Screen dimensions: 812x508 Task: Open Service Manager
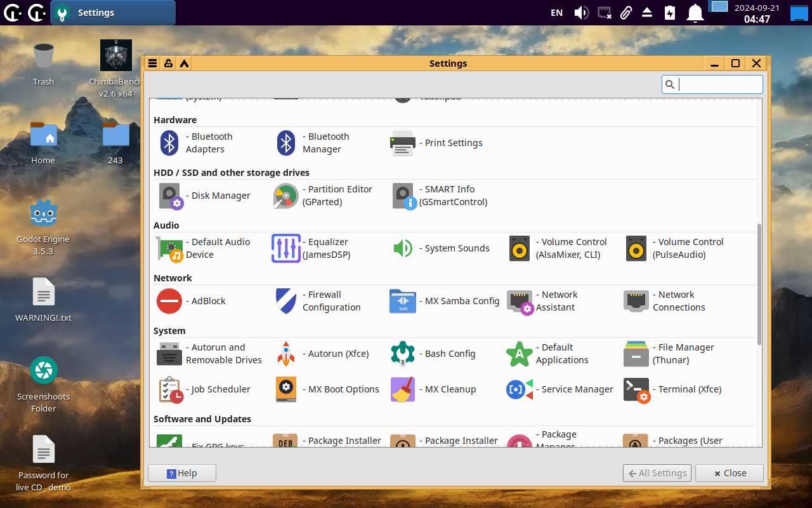(520, 389)
